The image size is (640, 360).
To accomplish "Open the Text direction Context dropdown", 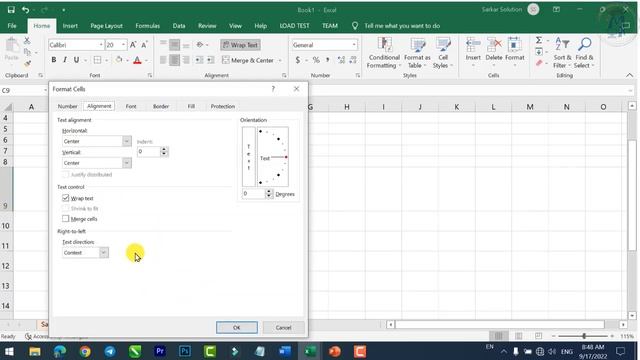I will 104,253.
